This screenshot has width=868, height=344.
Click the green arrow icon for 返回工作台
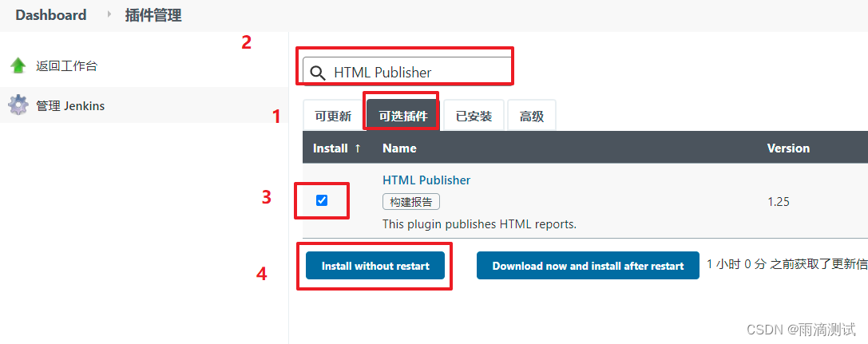tap(18, 65)
